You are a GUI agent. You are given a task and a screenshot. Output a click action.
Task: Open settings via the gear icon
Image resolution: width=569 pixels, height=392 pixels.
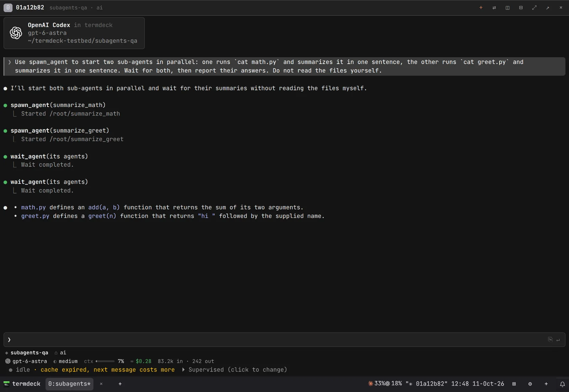click(530, 384)
